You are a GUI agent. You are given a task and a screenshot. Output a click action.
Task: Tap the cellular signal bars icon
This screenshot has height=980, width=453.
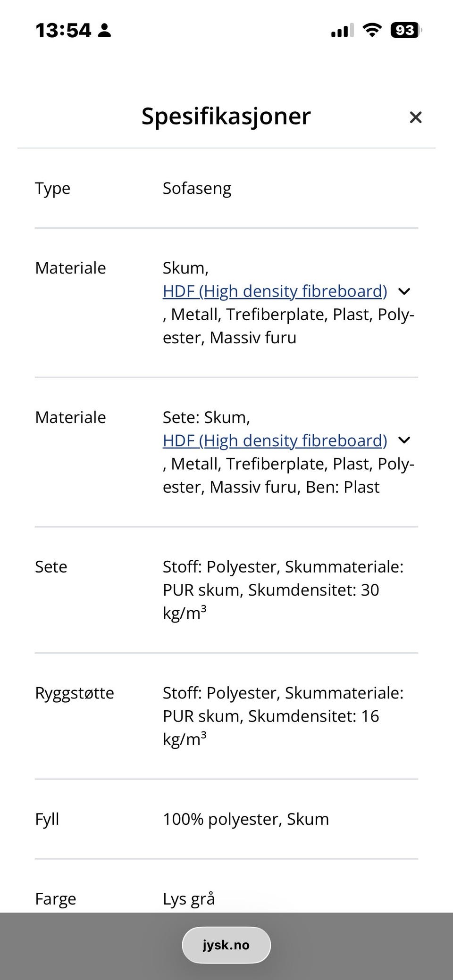click(342, 31)
